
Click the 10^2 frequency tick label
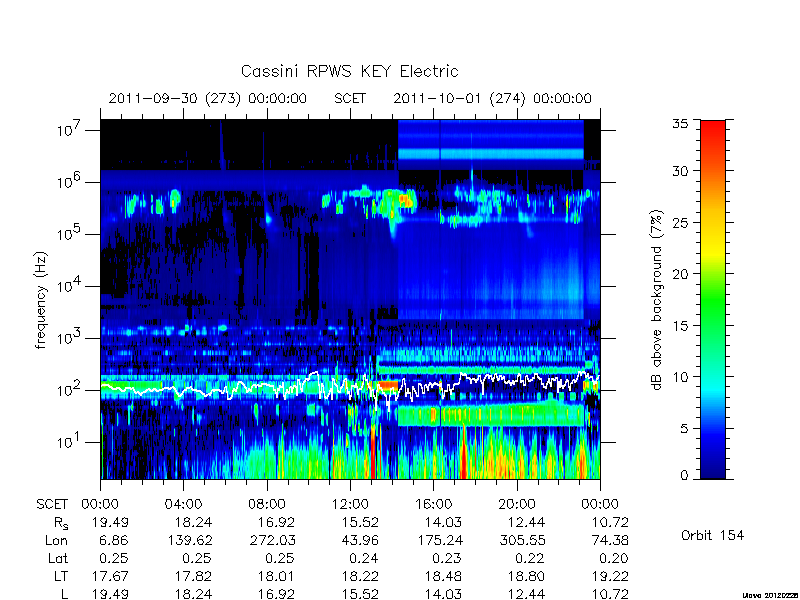[70, 389]
